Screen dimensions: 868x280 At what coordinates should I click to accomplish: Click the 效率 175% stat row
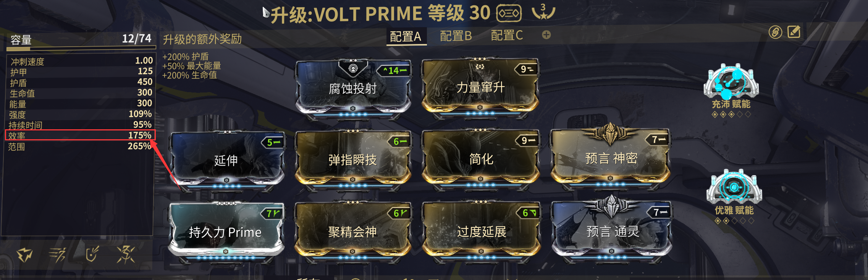pos(80,135)
